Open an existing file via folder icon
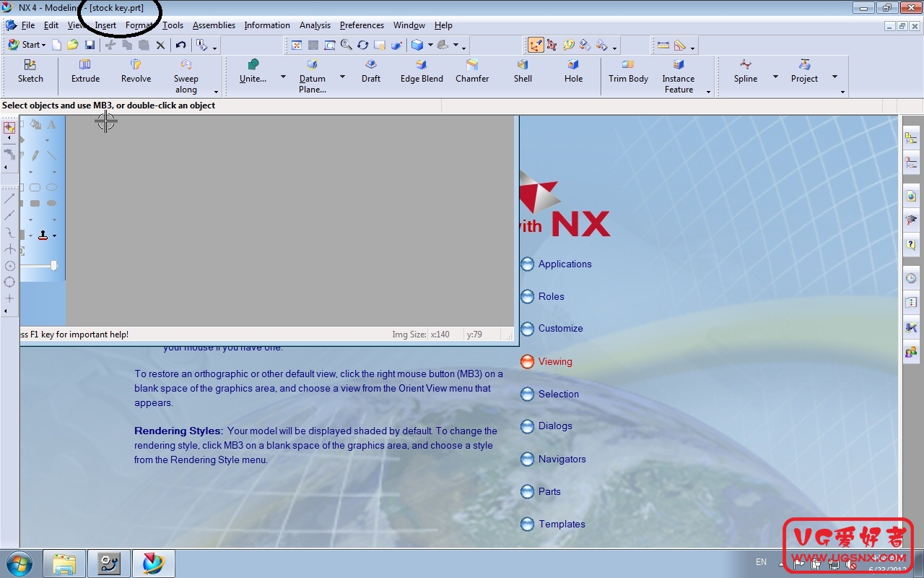 pyautogui.click(x=73, y=45)
